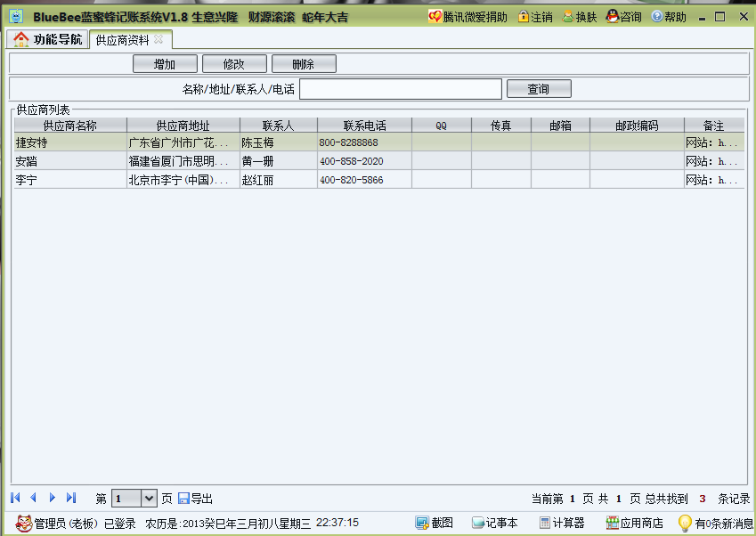The width and height of the screenshot is (756, 536).
Task: Click the 查询 search button
Action: pyautogui.click(x=538, y=88)
